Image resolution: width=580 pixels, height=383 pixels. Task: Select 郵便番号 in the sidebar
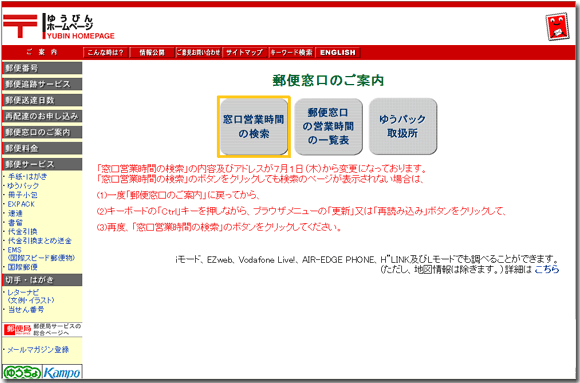(42, 68)
